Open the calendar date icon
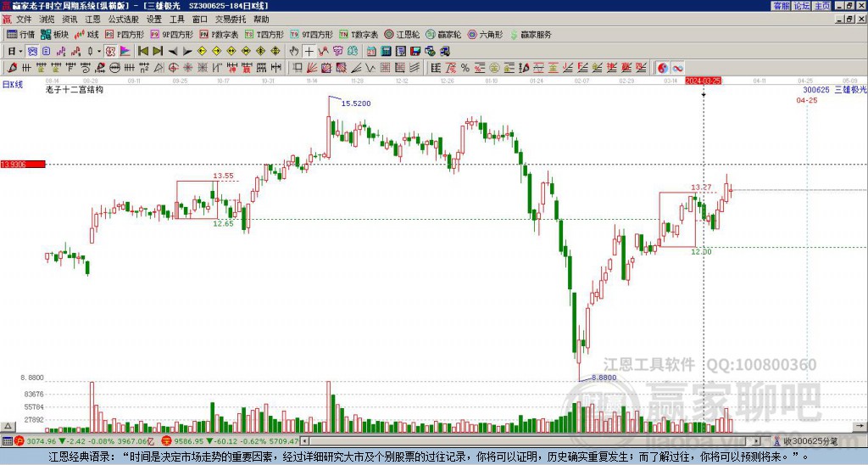 [x=371, y=52]
